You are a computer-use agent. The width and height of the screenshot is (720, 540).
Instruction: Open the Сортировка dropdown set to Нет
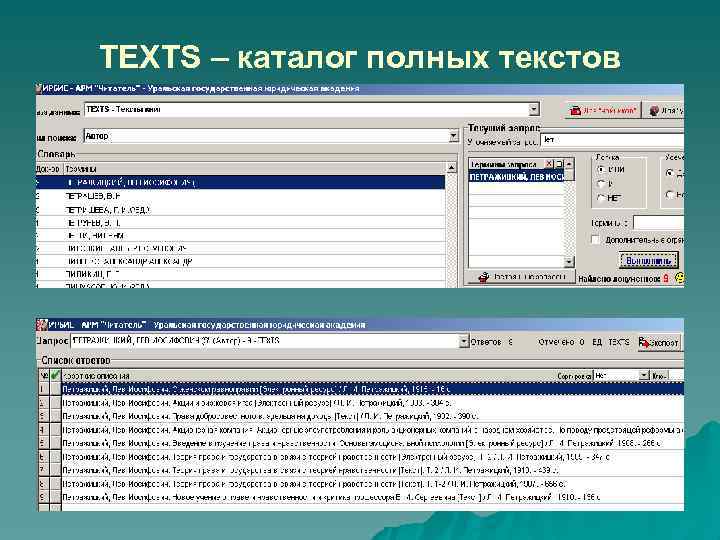[x=644, y=376]
